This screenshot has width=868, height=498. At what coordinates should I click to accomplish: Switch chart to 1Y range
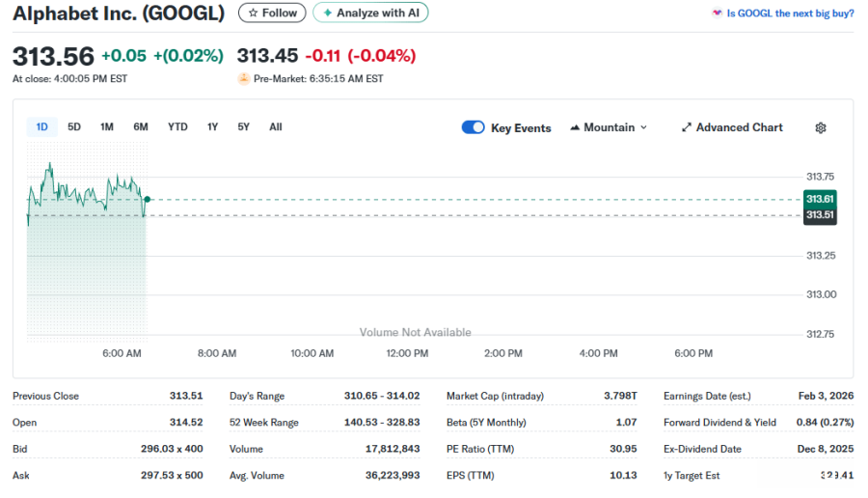(x=212, y=127)
